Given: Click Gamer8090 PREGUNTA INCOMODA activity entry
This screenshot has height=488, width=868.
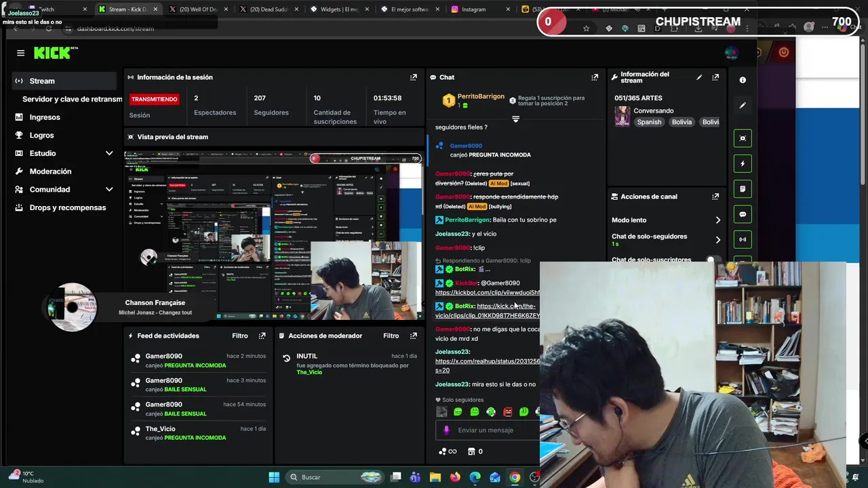Looking at the screenshot, I should [199, 361].
